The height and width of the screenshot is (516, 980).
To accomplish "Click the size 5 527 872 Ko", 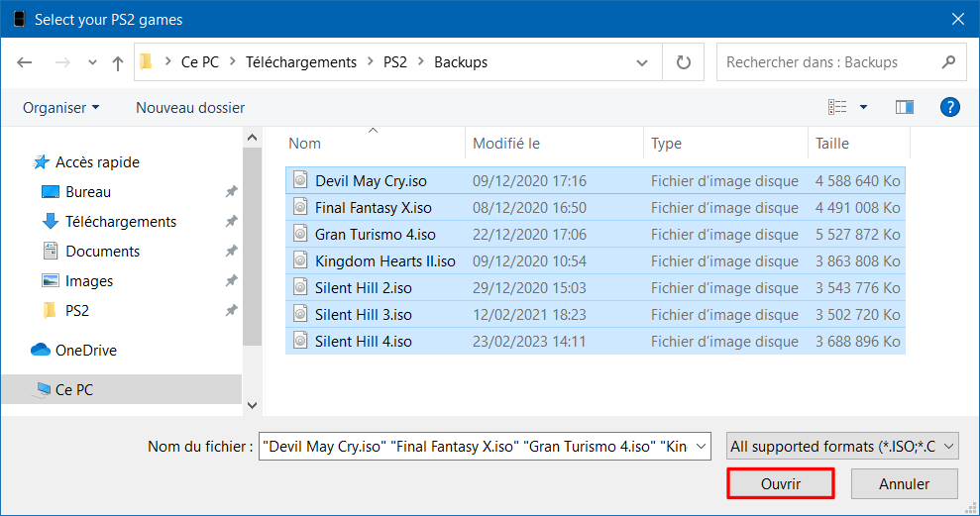I will [857, 235].
